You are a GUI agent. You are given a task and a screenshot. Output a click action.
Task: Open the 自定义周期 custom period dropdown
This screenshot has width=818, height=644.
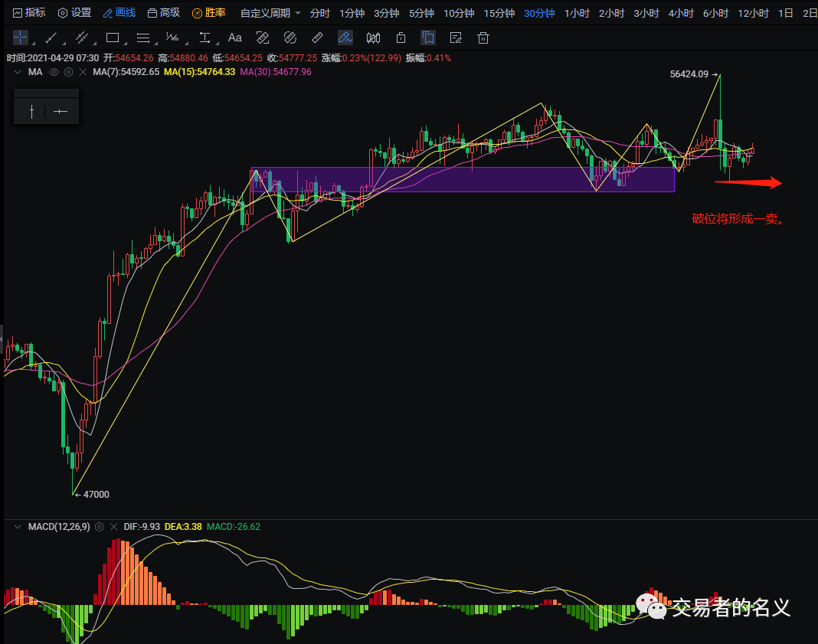pyautogui.click(x=270, y=13)
